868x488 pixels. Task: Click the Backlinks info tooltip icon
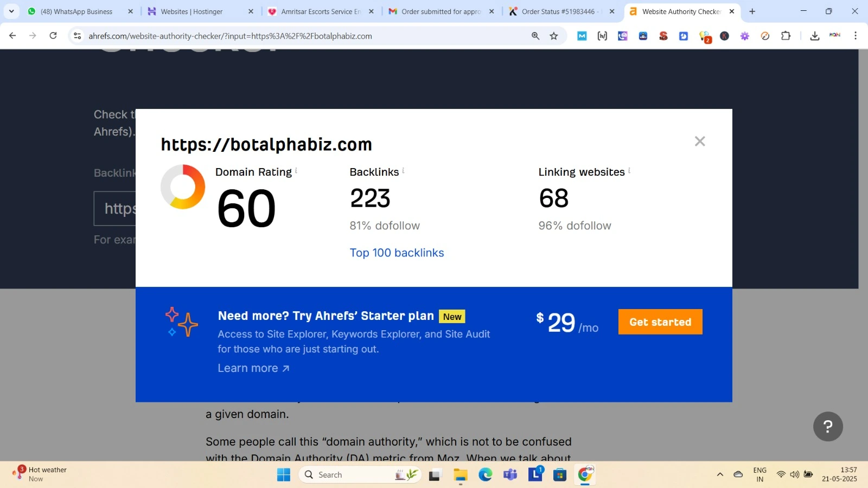[x=403, y=171]
